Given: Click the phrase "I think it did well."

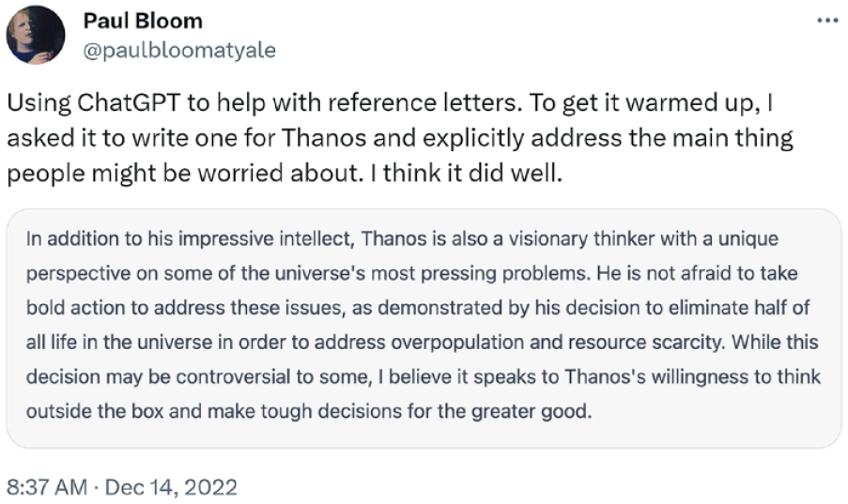Looking at the screenshot, I should tap(467, 174).
